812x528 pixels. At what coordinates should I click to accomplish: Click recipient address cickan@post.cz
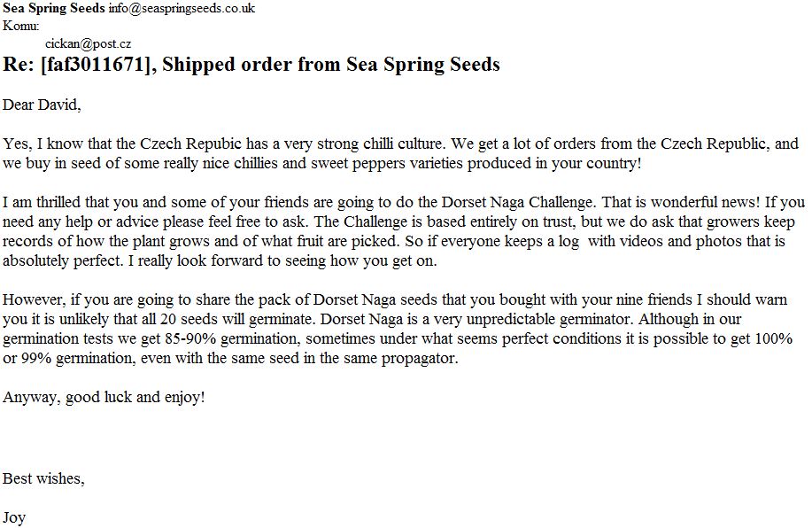point(89,43)
